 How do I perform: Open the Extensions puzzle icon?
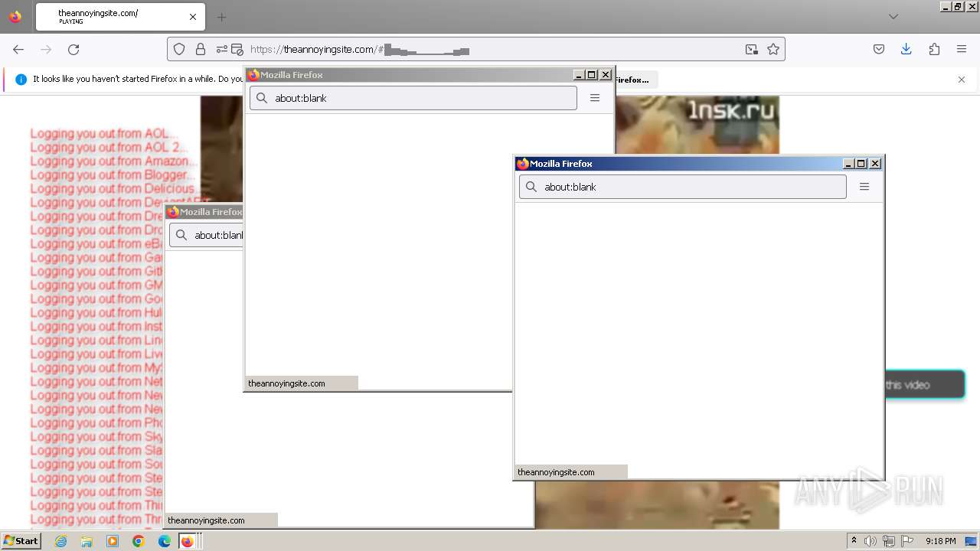click(934, 49)
